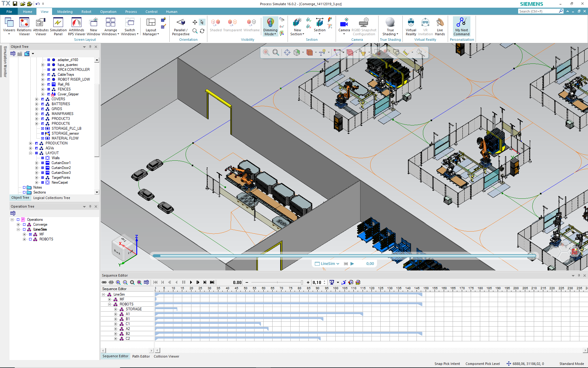Open the Modeling ribbon tab

click(65, 12)
